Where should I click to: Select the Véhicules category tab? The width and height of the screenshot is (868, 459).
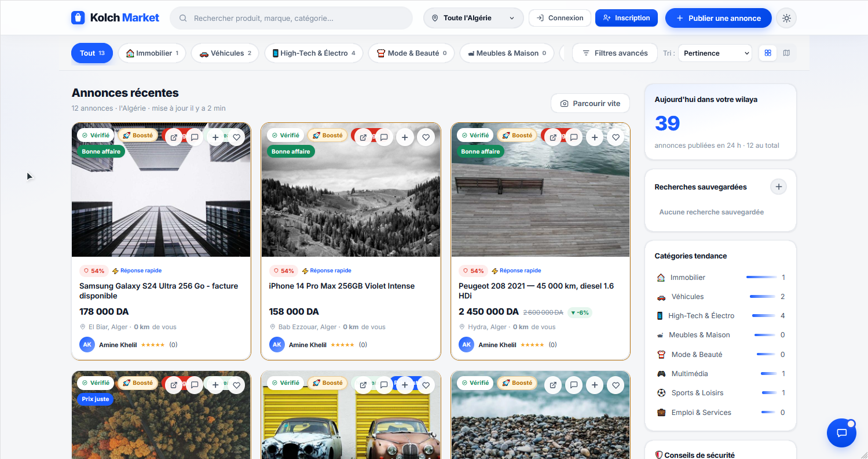[225, 53]
